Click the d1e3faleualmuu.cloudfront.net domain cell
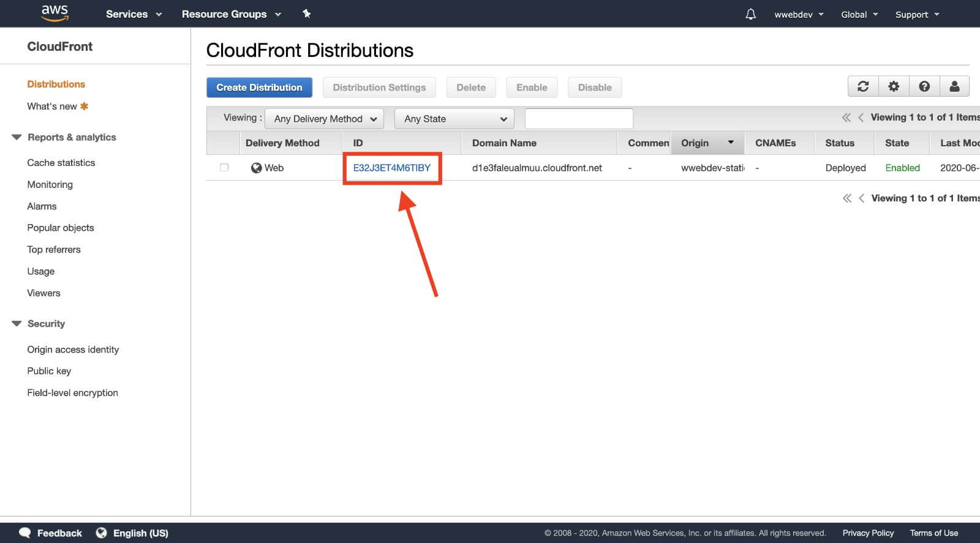Image resolution: width=980 pixels, height=543 pixels. click(x=537, y=168)
